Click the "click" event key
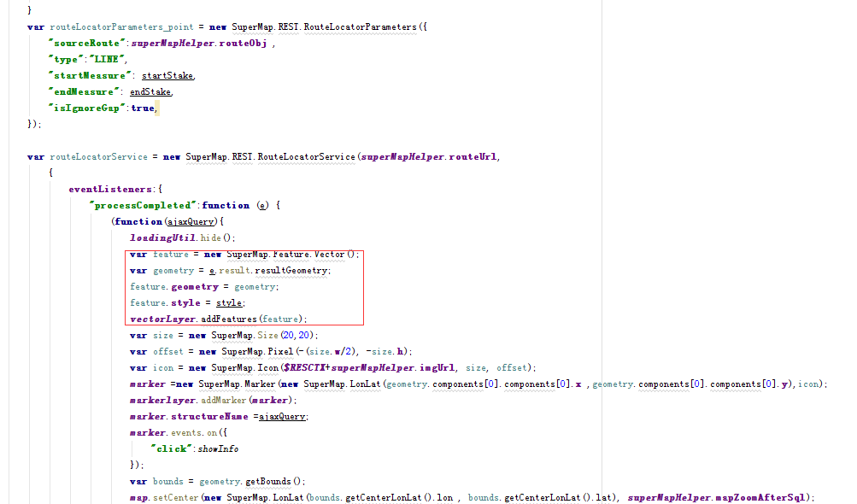Screen dimensions: 857x504 pyautogui.click(x=172, y=448)
